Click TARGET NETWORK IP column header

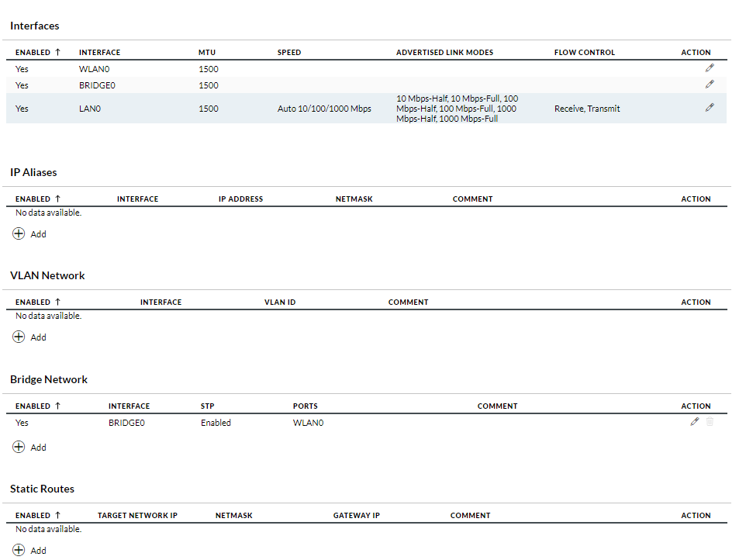(137, 515)
